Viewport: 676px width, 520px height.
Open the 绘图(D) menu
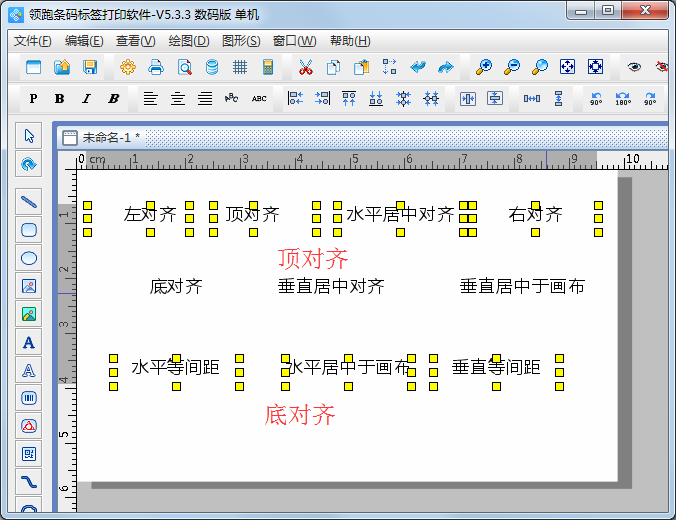pyautogui.click(x=189, y=41)
